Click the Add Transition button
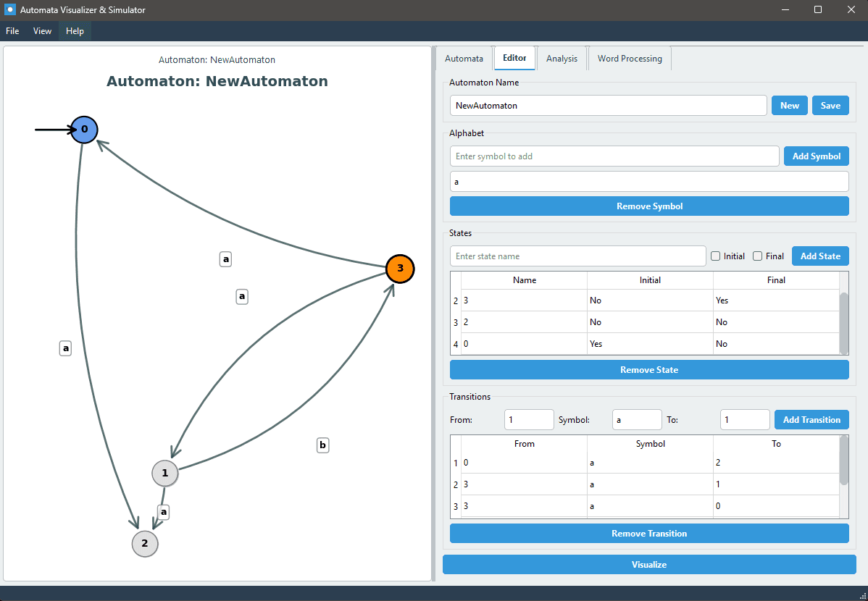The image size is (868, 601). pyautogui.click(x=811, y=420)
